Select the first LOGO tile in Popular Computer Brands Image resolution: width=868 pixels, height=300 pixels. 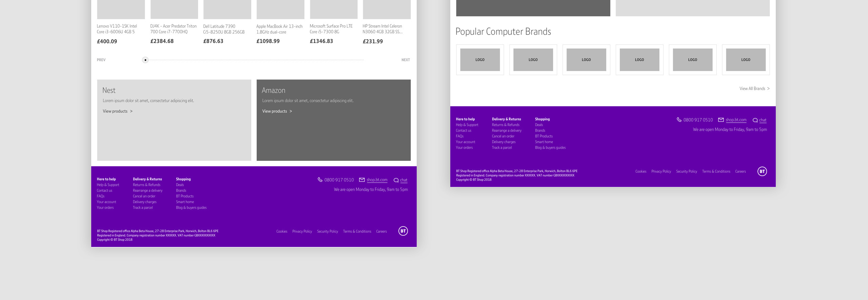pyautogui.click(x=480, y=60)
